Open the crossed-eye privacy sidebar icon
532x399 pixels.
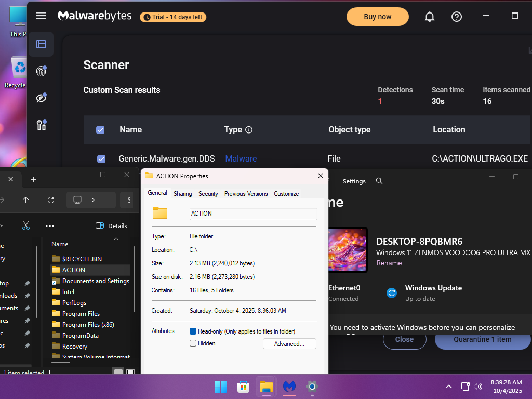(x=41, y=98)
